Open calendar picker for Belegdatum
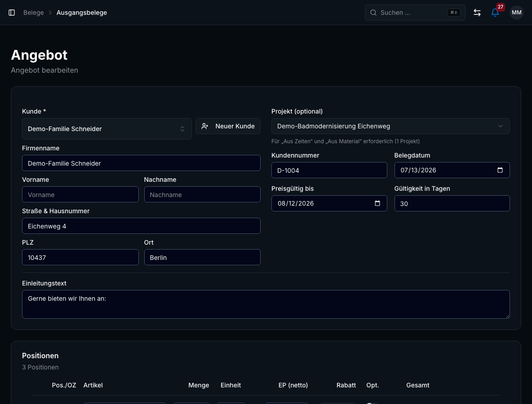Image resolution: width=532 pixels, height=404 pixels. pyautogui.click(x=500, y=170)
